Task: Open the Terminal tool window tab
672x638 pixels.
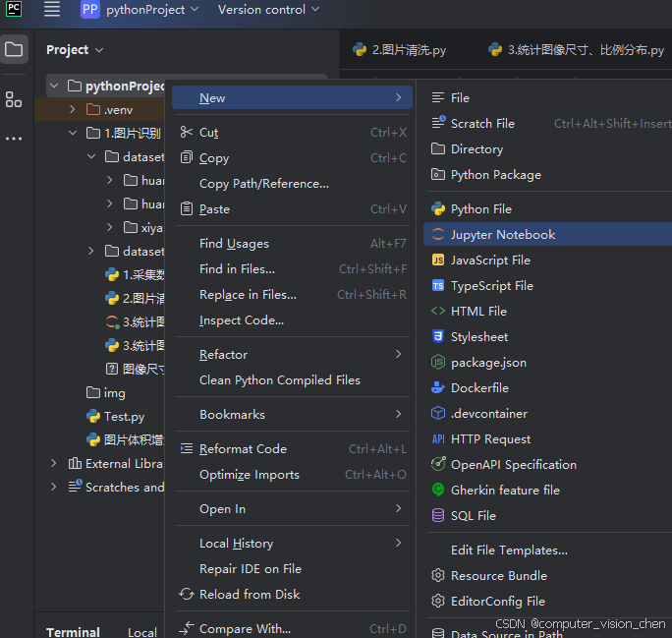Action: coord(73,632)
